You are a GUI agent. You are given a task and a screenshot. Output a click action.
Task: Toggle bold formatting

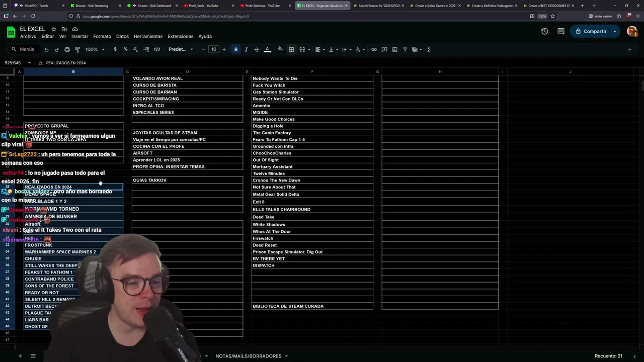click(x=236, y=49)
